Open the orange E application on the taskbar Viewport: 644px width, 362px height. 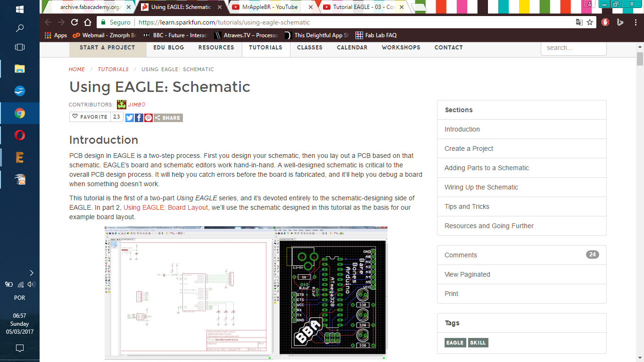20,157
